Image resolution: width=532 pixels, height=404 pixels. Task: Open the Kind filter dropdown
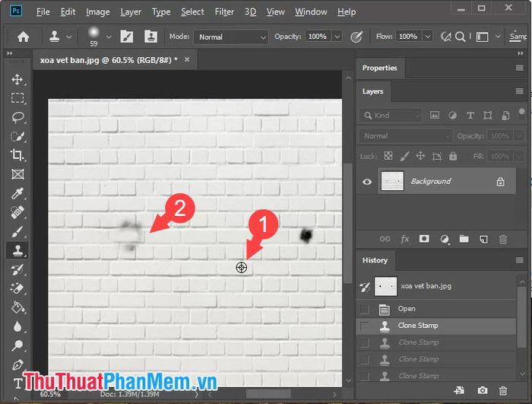click(x=390, y=116)
